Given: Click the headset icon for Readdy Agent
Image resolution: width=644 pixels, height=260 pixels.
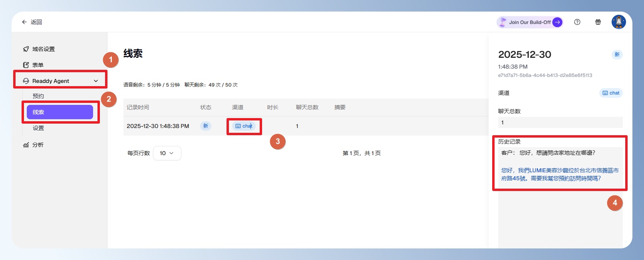Looking at the screenshot, I should 26,81.
